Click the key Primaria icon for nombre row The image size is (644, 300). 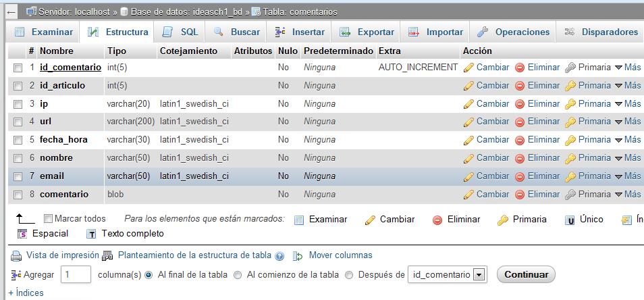coord(570,158)
